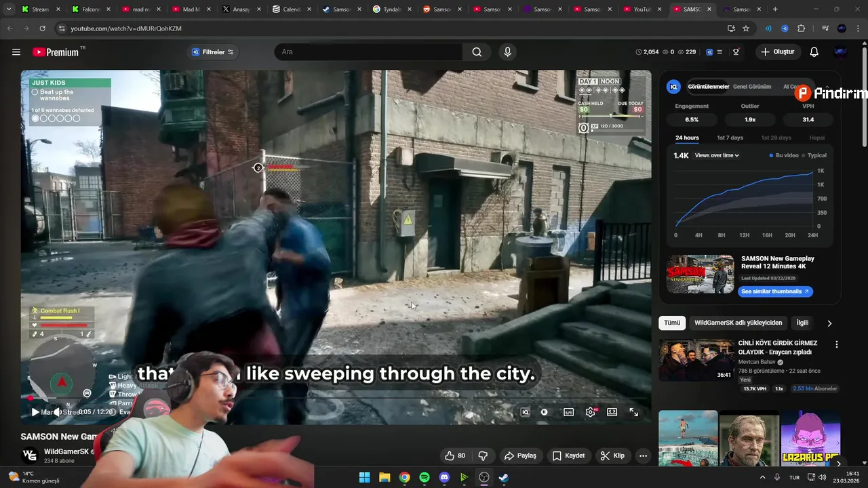This screenshot has height=488, width=868.
Task: Select the Tümü chip
Action: click(672, 323)
